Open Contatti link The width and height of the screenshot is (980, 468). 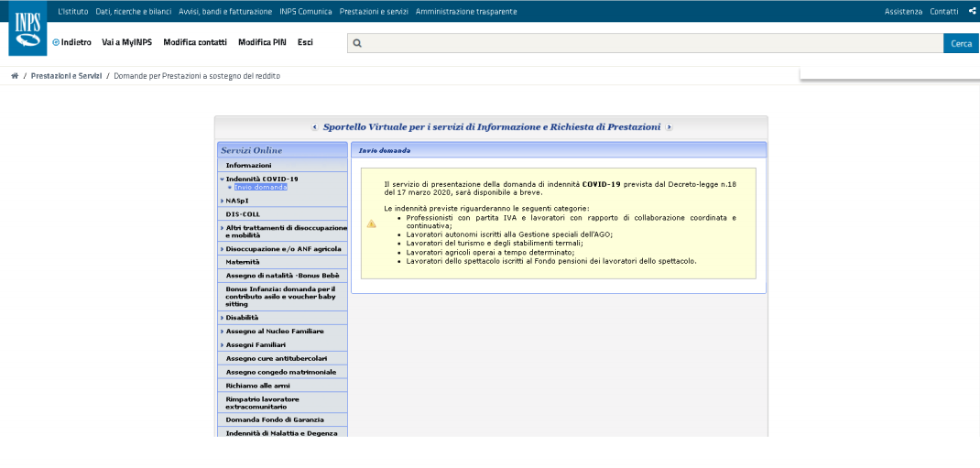point(943,11)
